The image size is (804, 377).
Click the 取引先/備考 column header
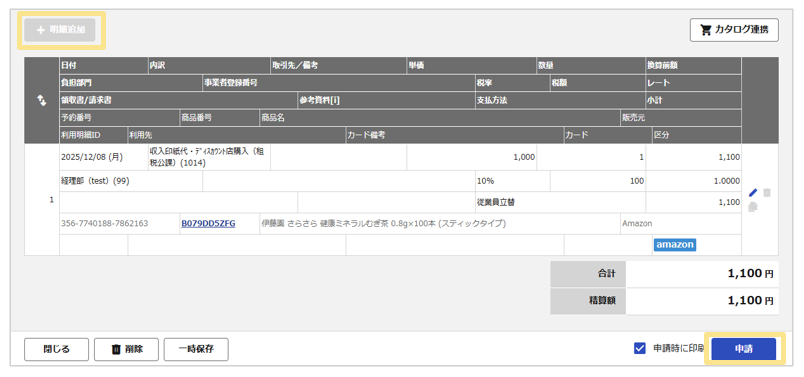click(338, 66)
